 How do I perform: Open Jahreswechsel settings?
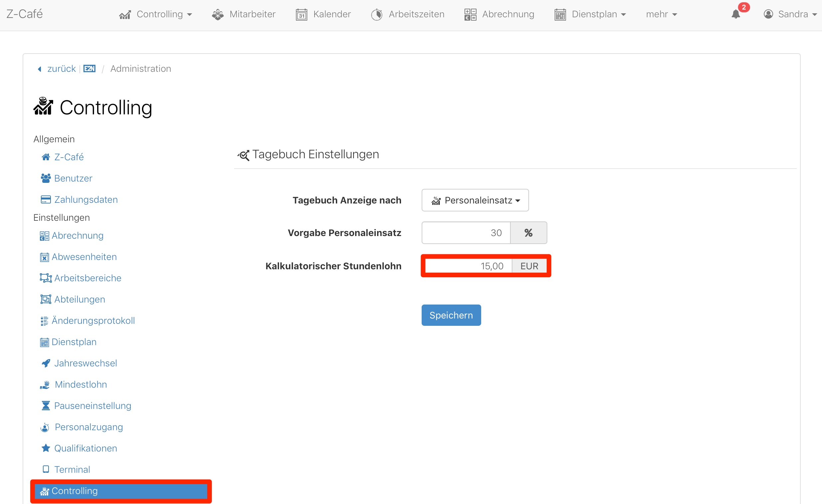(x=86, y=363)
